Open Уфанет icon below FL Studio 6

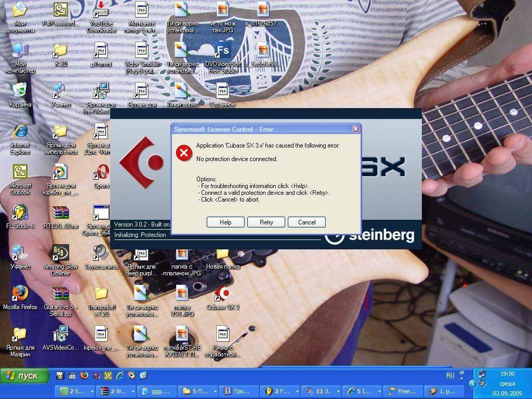pos(20,258)
